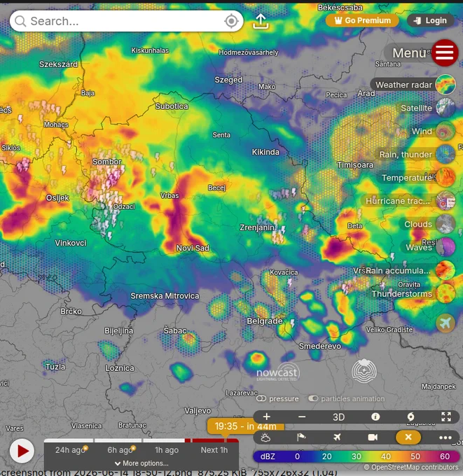Click the Go Premium button
This screenshot has height=476, width=463.
click(x=362, y=20)
